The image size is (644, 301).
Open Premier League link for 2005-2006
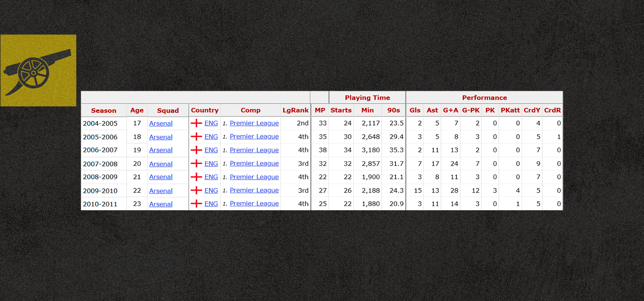[254, 136]
